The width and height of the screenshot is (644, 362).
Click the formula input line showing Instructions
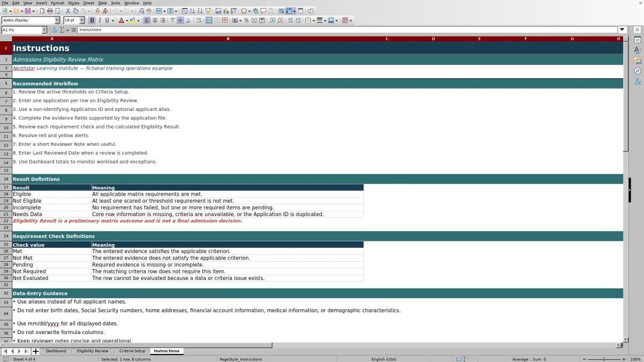[348, 30]
